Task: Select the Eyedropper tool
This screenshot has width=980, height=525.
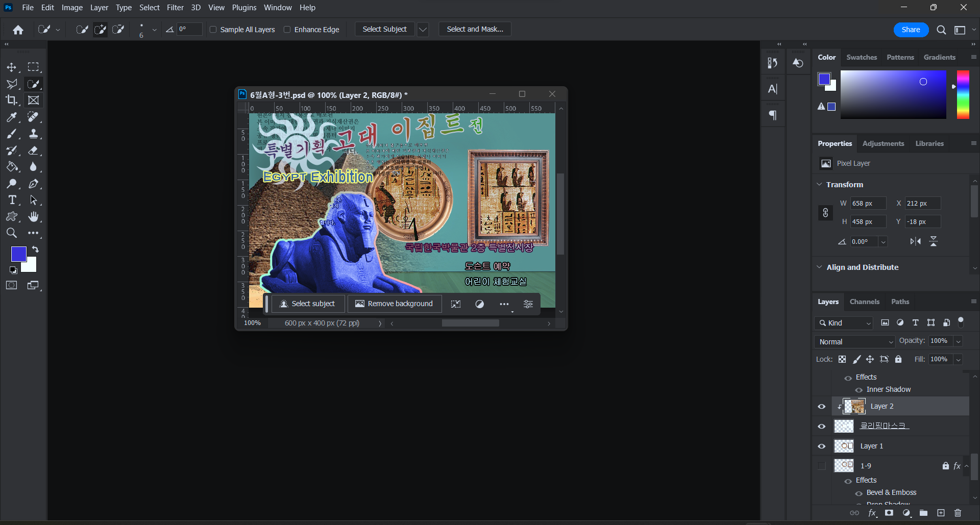Action: 11,117
